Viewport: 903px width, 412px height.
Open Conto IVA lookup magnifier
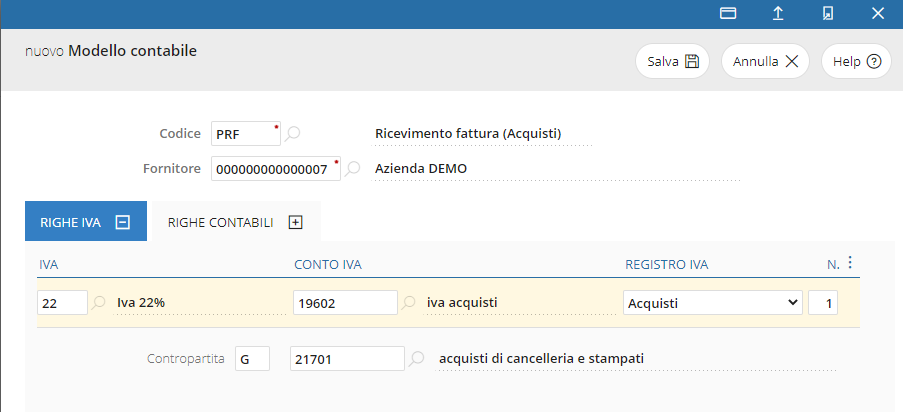pos(408,302)
